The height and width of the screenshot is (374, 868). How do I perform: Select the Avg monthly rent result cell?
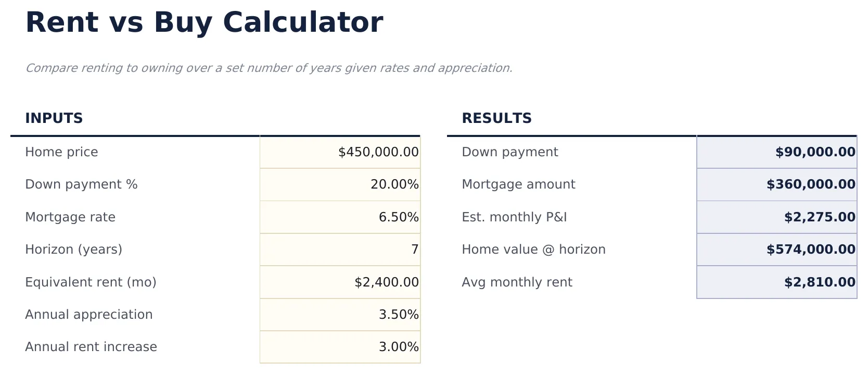776,282
